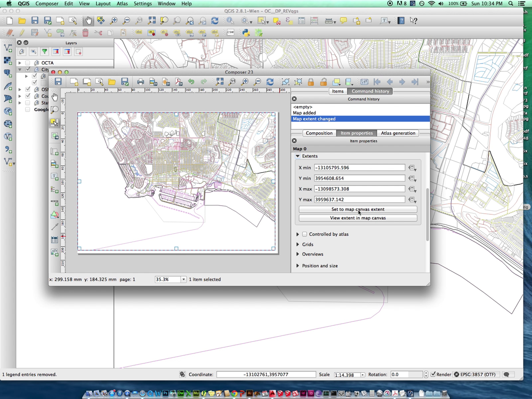Expand the Grids section
Image resolution: width=532 pixels, height=399 pixels.
click(298, 244)
